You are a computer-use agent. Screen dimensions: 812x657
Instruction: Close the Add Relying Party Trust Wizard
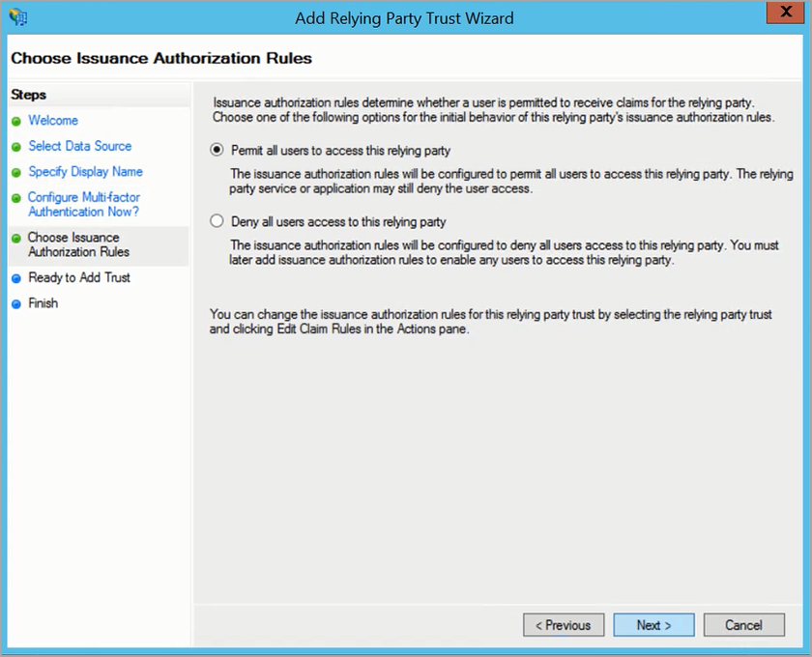(x=781, y=15)
